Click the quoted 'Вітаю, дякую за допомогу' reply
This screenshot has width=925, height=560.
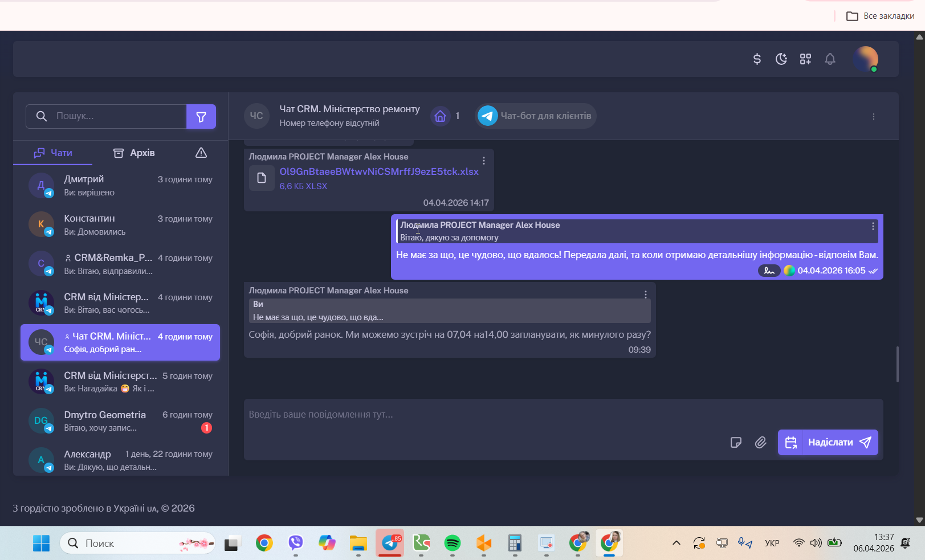[x=637, y=231]
